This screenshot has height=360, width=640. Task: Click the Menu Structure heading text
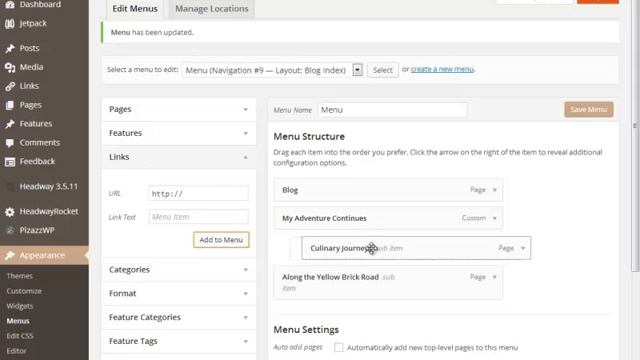(x=309, y=137)
